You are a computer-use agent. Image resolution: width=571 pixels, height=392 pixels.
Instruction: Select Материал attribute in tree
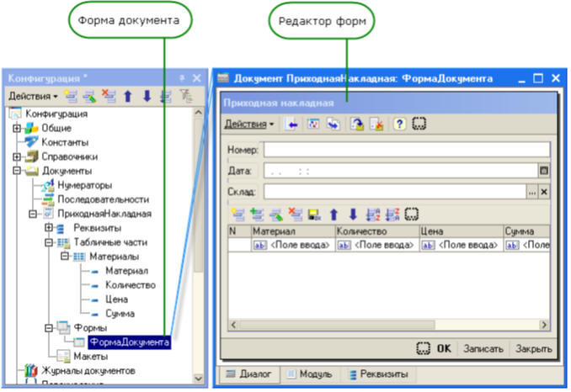click(126, 271)
